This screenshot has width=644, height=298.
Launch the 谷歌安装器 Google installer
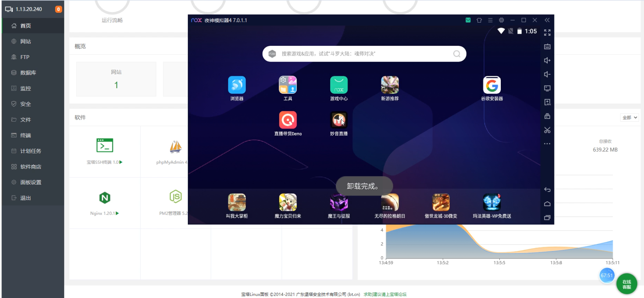click(492, 85)
